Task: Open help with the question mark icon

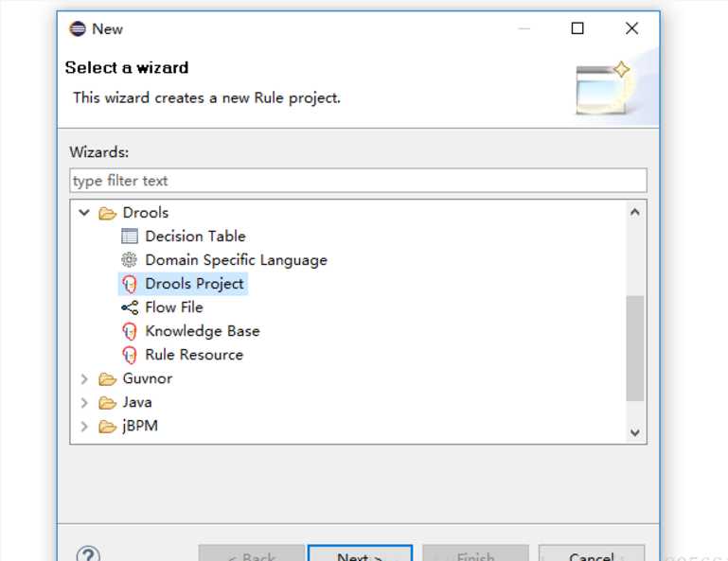Action: point(88,553)
